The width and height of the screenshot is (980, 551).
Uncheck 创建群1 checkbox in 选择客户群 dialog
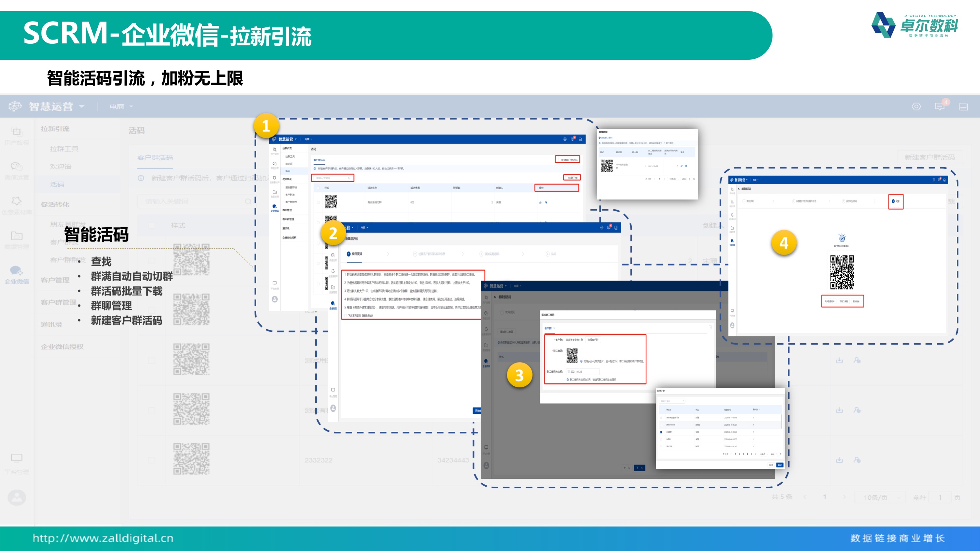coord(661,432)
